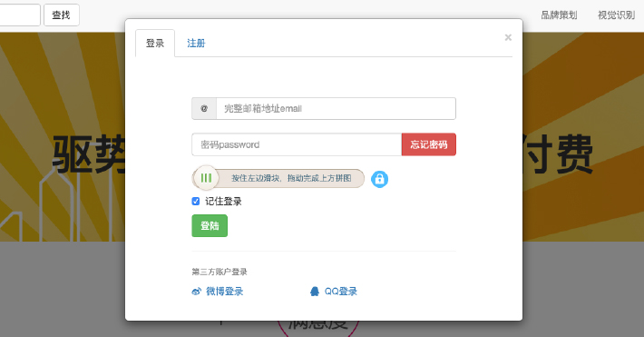
Task: Open the 品牌策划 menu item in the page header
Action: click(559, 15)
